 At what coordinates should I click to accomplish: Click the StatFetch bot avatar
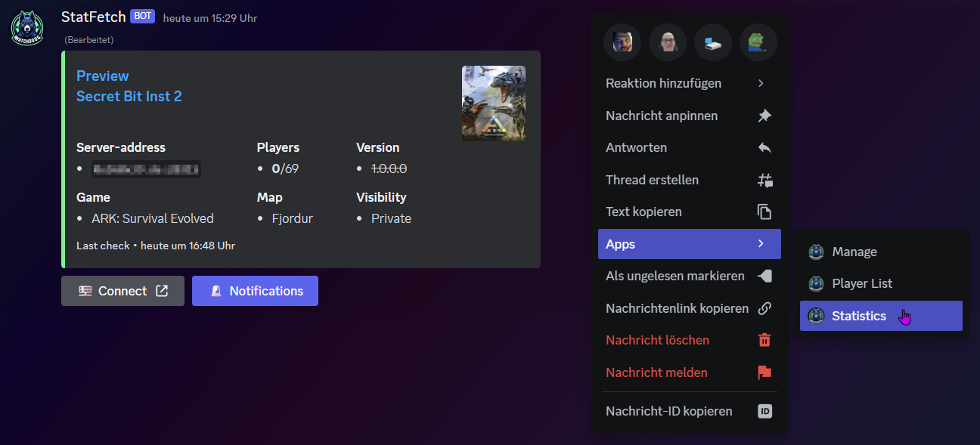point(27,28)
